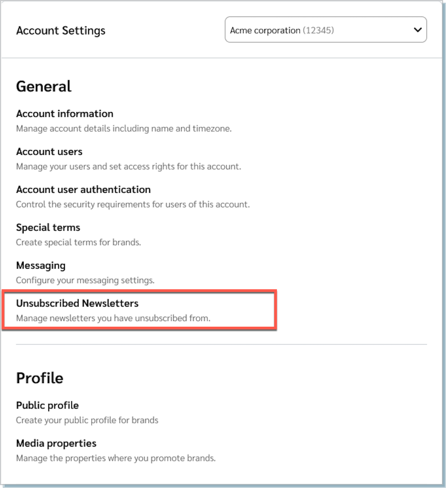Screen dimensions: 448x490
Task: Click the chevron arrow in account selector
Action: pyautogui.click(x=417, y=30)
